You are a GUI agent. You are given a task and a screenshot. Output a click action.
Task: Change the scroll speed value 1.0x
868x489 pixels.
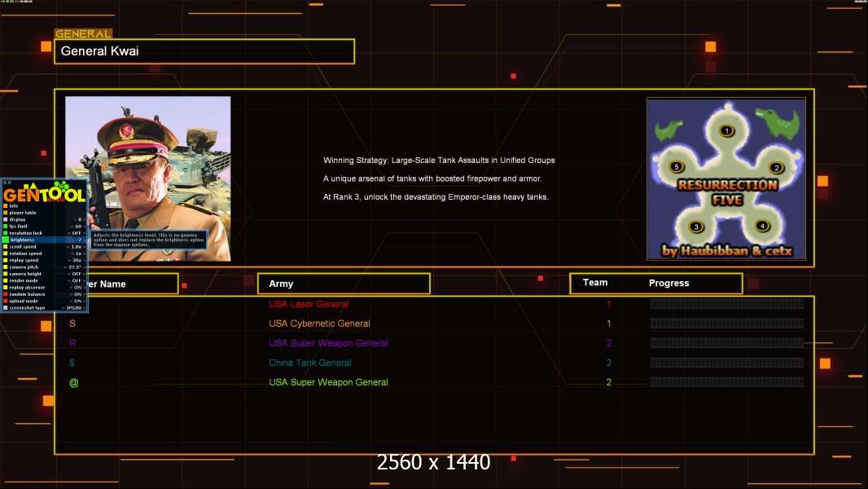click(77, 246)
